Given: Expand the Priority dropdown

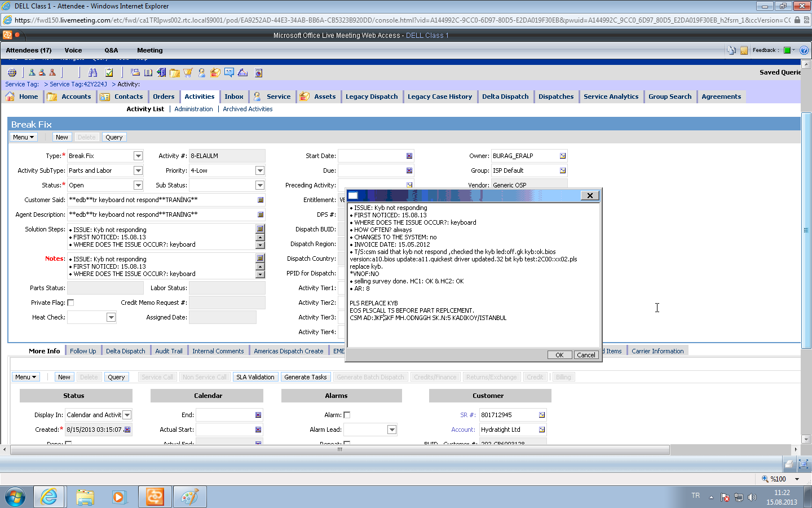Looking at the screenshot, I should click(x=259, y=170).
